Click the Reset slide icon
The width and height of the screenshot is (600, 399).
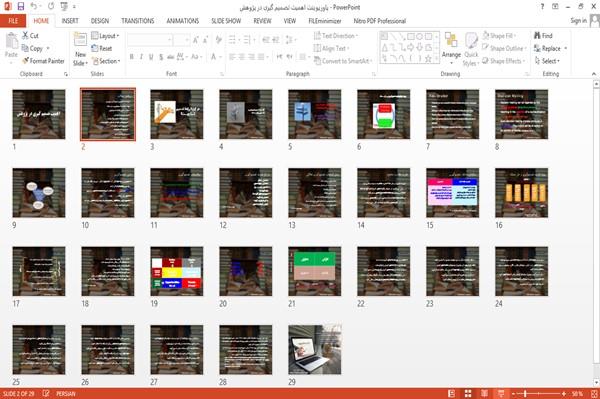click(x=95, y=48)
